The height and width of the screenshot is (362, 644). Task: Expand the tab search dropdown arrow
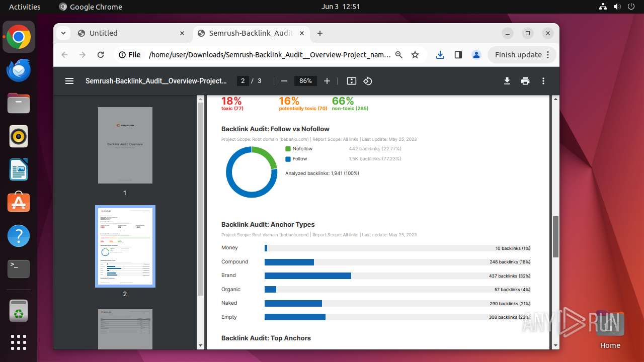[63, 33]
